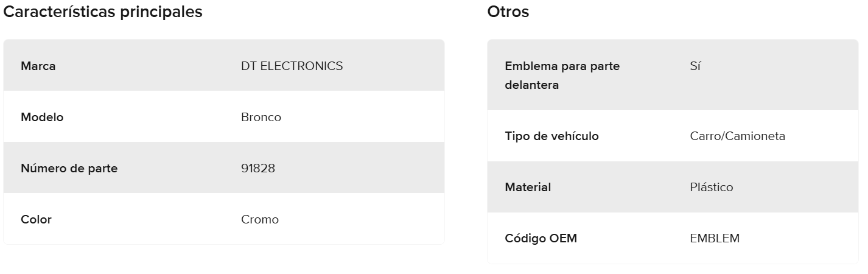868x274 pixels.
Task: Select the Color row label
Action: click(x=36, y=219)
